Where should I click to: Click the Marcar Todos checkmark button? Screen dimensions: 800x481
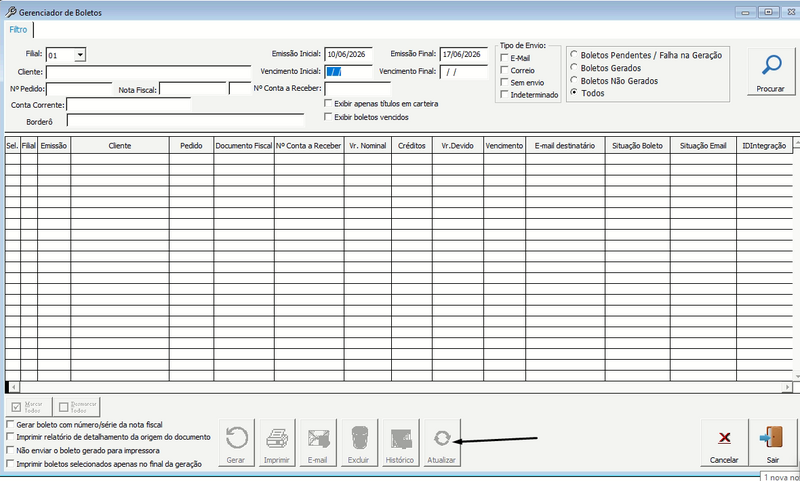(28, 407)
